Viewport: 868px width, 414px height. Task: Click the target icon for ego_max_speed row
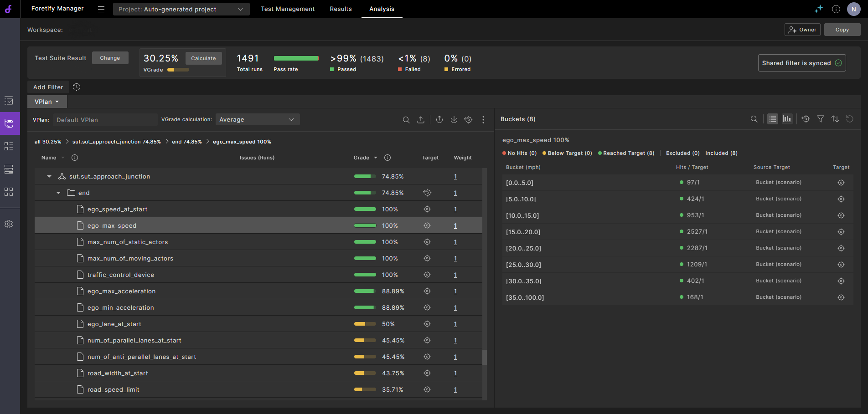tap(427, 225)
